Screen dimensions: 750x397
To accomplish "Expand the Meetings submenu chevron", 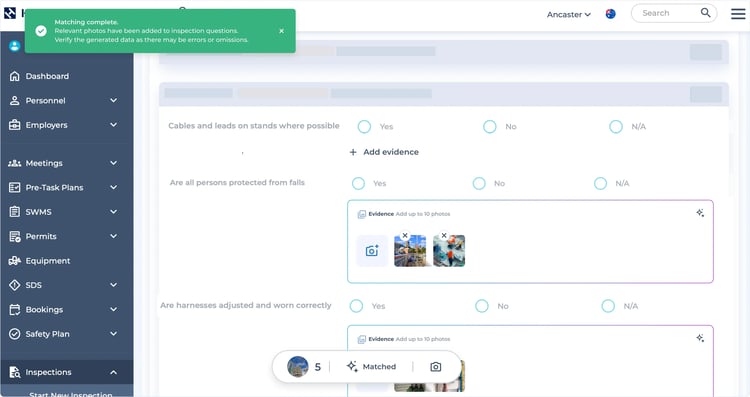I will pyautogui.click(x=113, y=163).
